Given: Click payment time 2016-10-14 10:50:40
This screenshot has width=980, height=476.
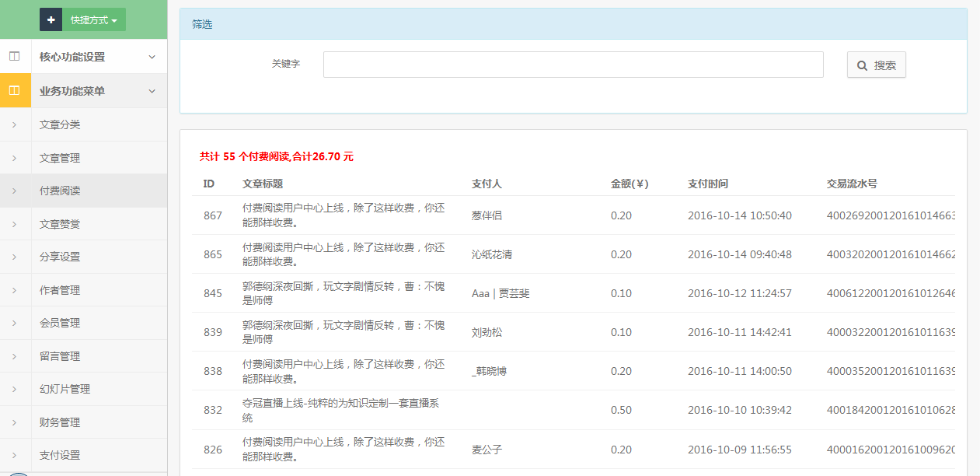Looking at the screenshot, I should pos(740,215).
